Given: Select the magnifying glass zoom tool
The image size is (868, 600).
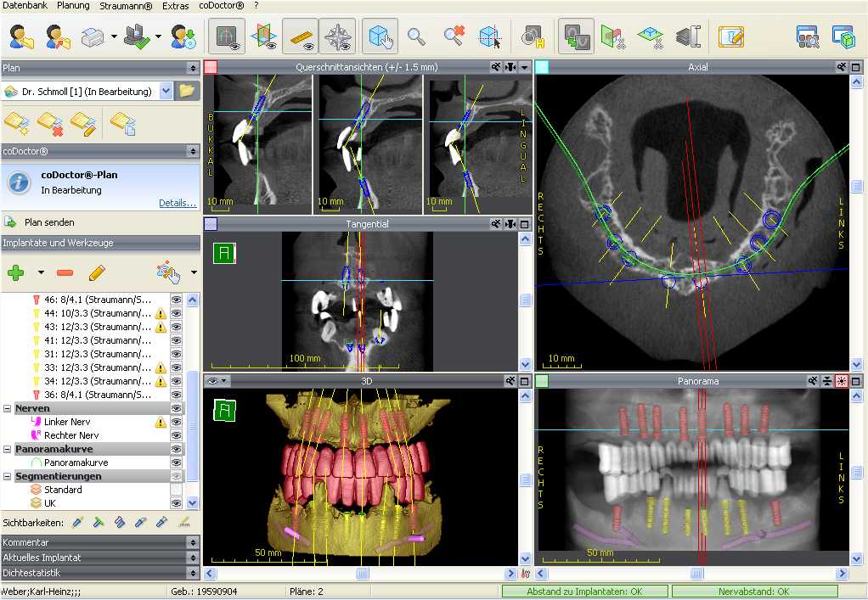Looking at the screenshot, I should click(416, 36).
